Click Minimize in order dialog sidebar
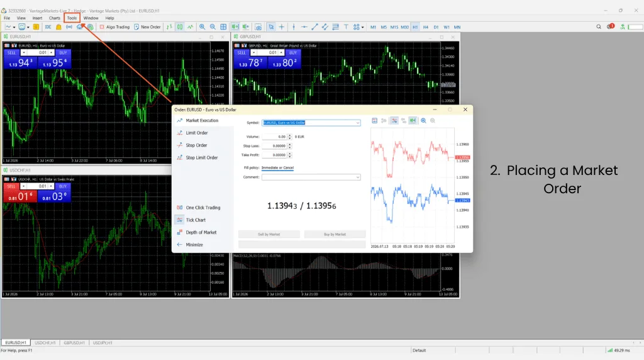Image resolution: width=644 pixels, height=360 pixels. [194, 245]
